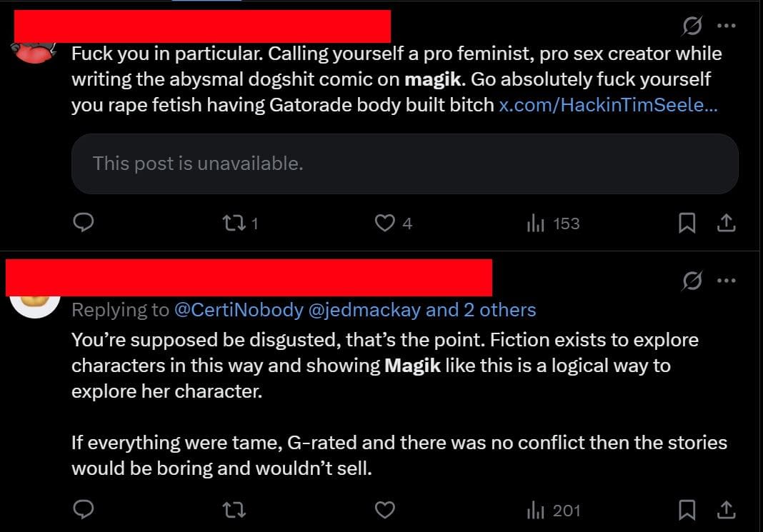This screenshot has height=532, width=763.
Task: Repost the second post
Action: [232, 510]
